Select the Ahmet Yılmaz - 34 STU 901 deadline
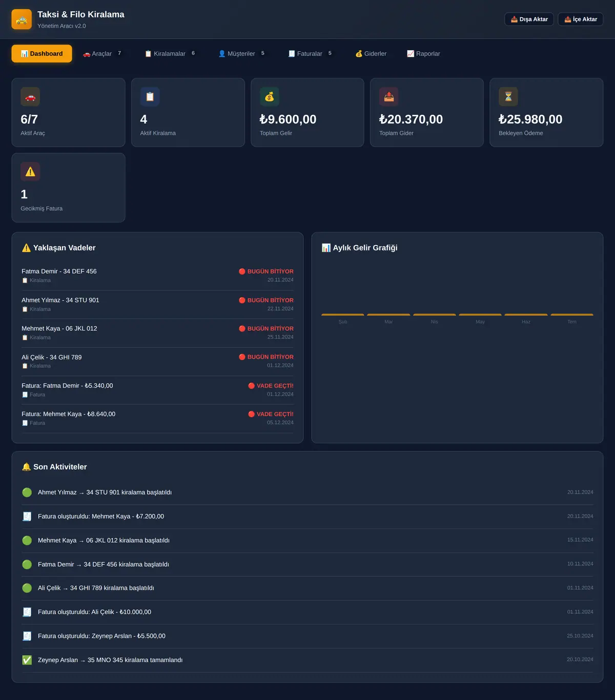 pos(157,305)
